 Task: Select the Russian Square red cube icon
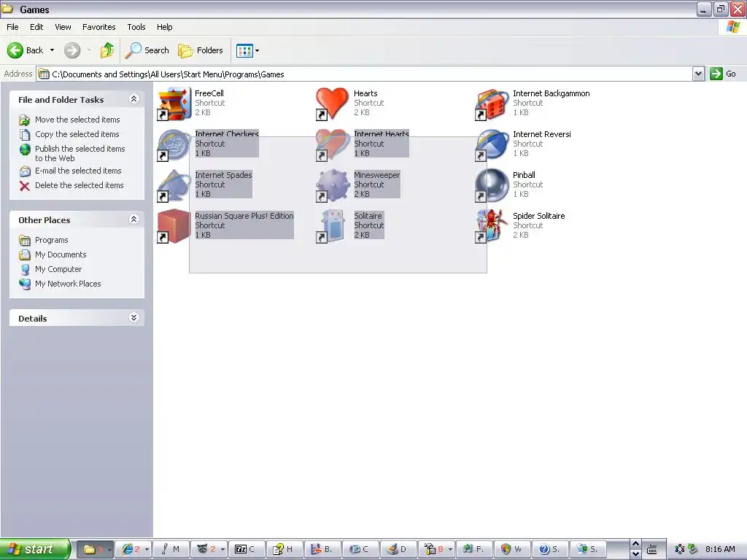click(174, 226)
